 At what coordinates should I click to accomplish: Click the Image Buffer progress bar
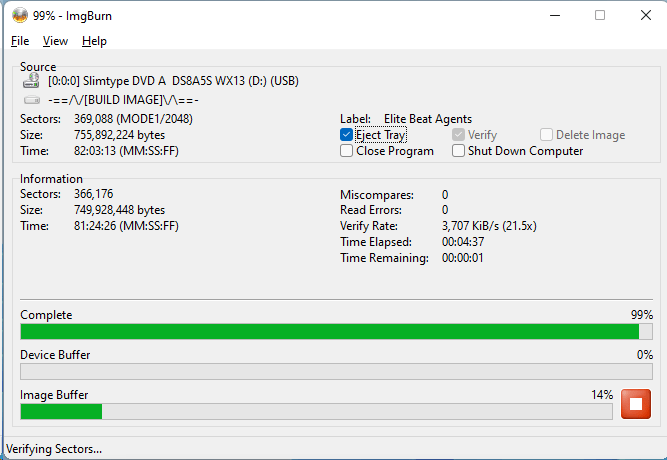pyautogui.click(x=316, y=411)
